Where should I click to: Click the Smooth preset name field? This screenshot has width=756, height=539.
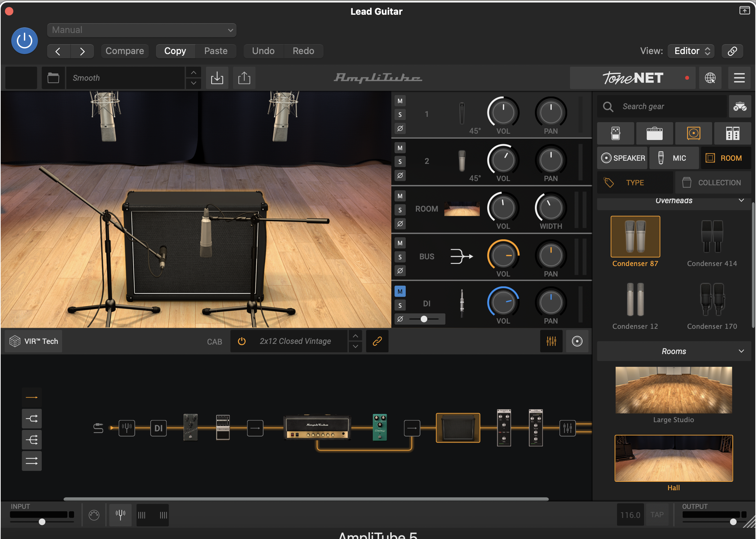pyautogui.click(x=126, y=78)
